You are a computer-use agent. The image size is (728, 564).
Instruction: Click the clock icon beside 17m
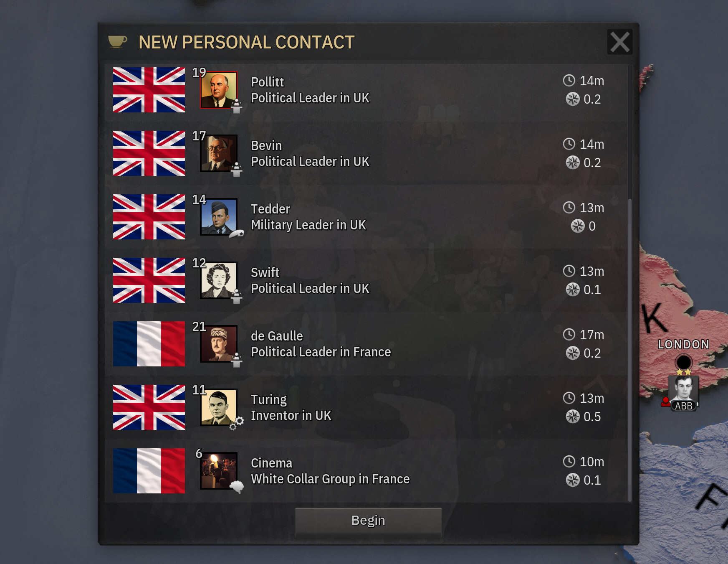pyautogui.click(x=569, y=334)
